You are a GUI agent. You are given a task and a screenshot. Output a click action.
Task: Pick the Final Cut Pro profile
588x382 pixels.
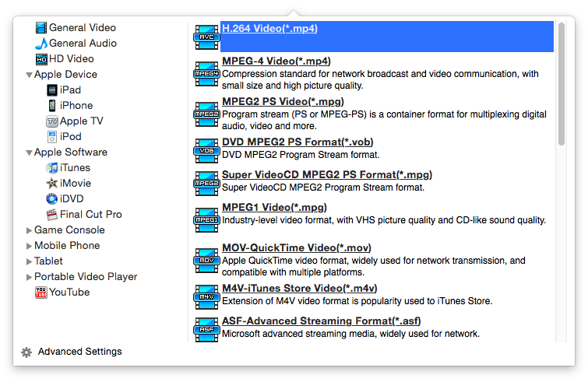point(91,215)
